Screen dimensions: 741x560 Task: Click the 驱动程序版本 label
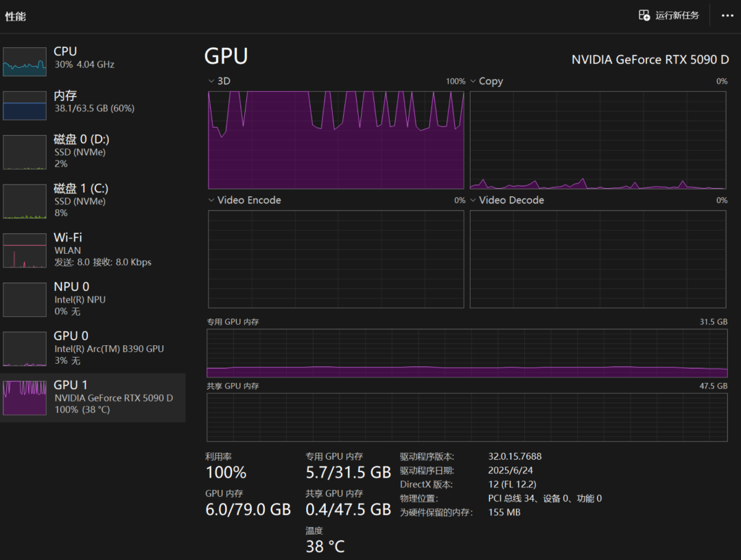click(427, 456)
